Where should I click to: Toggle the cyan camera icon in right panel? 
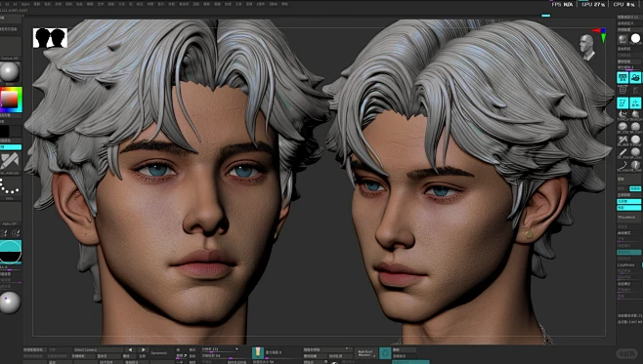tap(635, 77)
